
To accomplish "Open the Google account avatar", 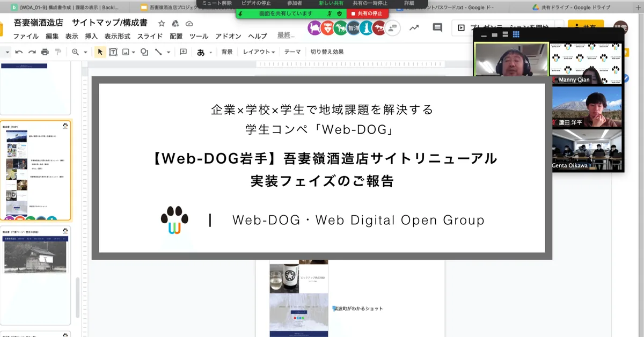I will point(620,28).
